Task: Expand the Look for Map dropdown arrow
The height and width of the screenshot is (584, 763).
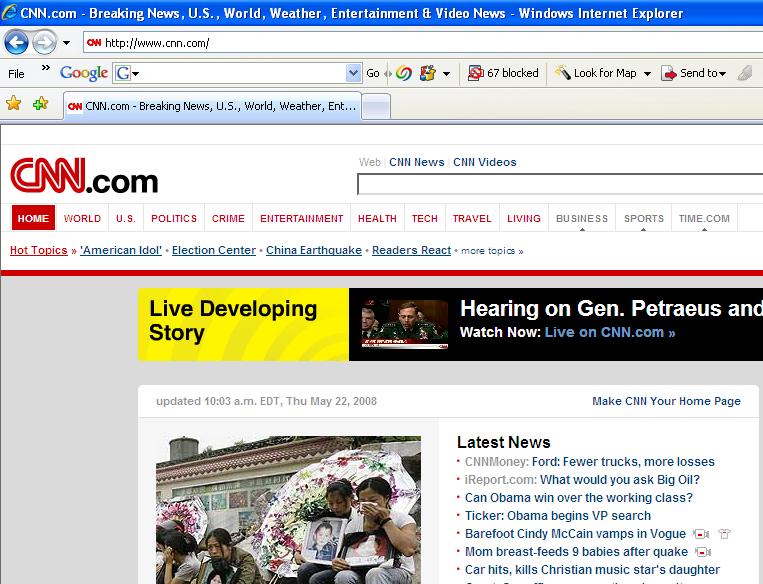Action: pos(647,74)
